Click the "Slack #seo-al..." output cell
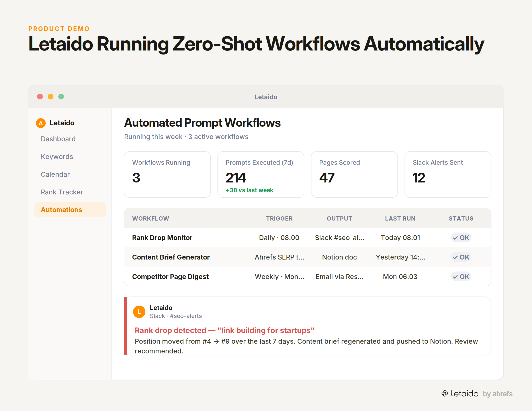 click(x=340, y=238)
